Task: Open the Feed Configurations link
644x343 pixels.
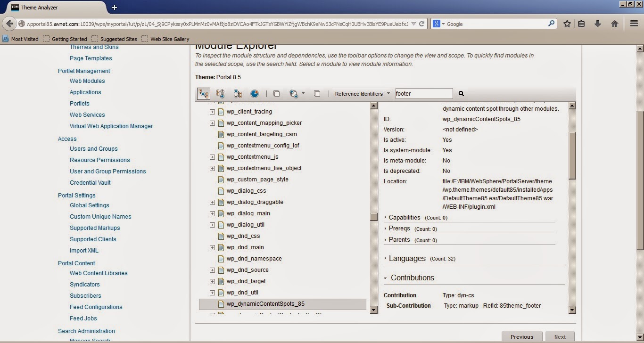Action: [x=96, y=307]
